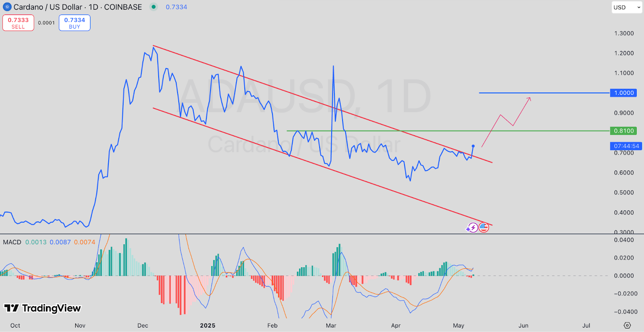Image resolution: width=644 pixels, height=332 pixels.
Task: Click the green market status dot
Action: (154, 7)
